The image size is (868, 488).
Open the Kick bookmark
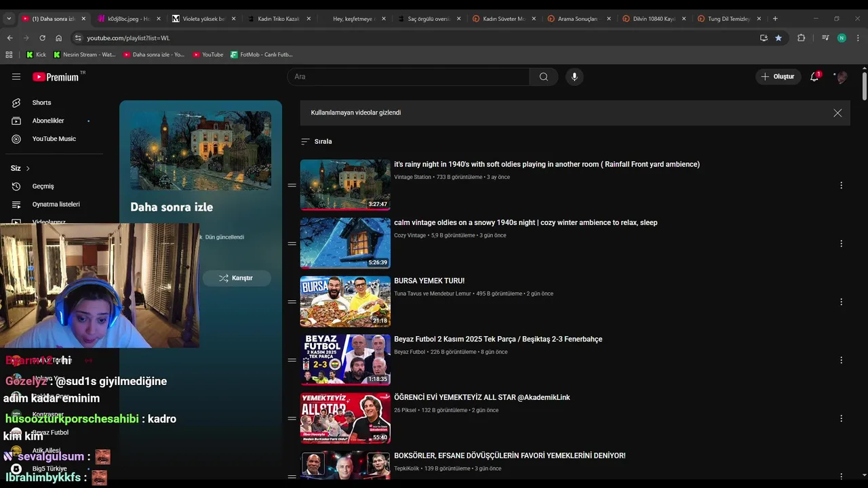click(36, 54)
